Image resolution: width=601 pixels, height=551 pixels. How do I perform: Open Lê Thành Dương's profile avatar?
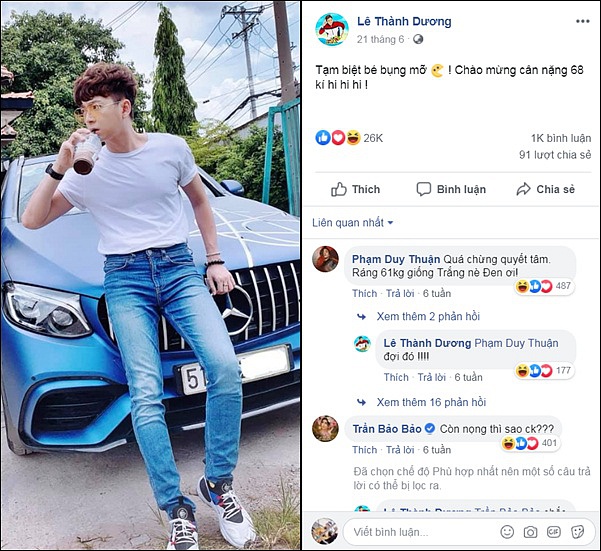tap(332, 29)
